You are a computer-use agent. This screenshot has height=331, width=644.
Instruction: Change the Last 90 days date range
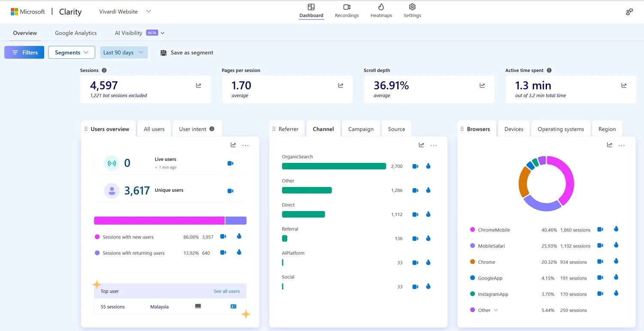tap(124, 52)
